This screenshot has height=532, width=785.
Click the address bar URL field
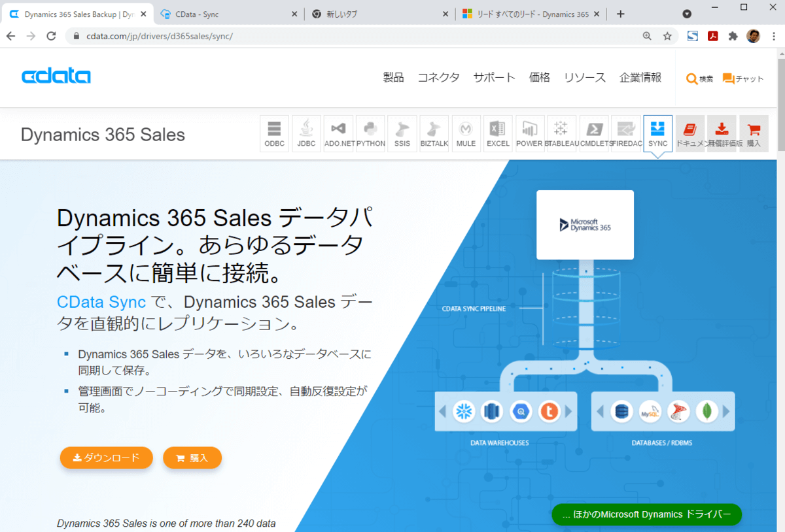[x=353, y=36]
